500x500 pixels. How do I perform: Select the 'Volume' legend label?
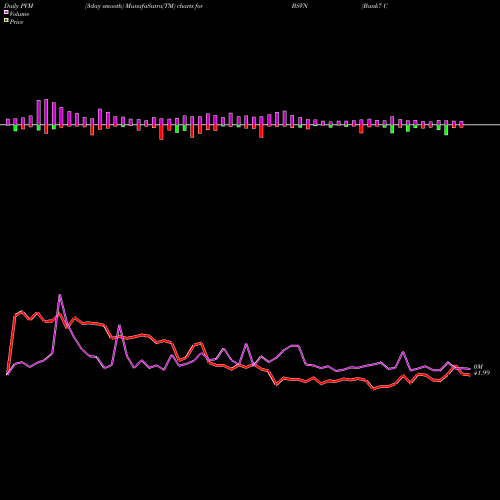tap(19, 14)
